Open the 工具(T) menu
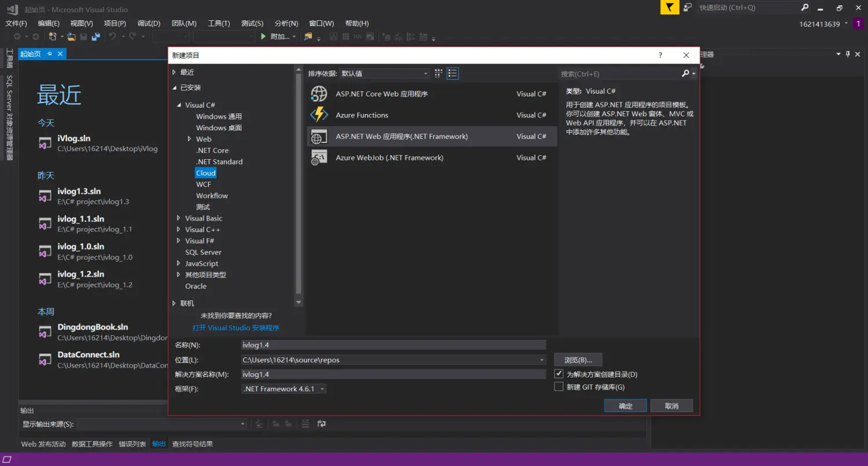This screenshot has width=868, height=466. point(219,24)
